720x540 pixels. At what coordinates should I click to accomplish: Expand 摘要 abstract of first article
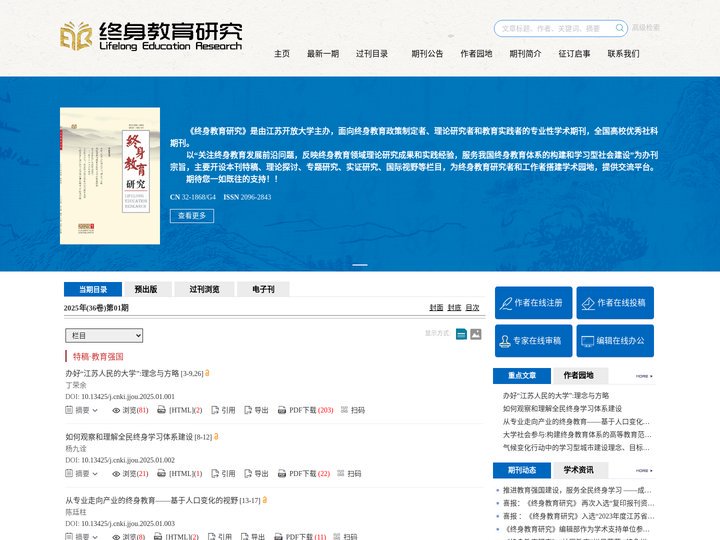[81, 410]
